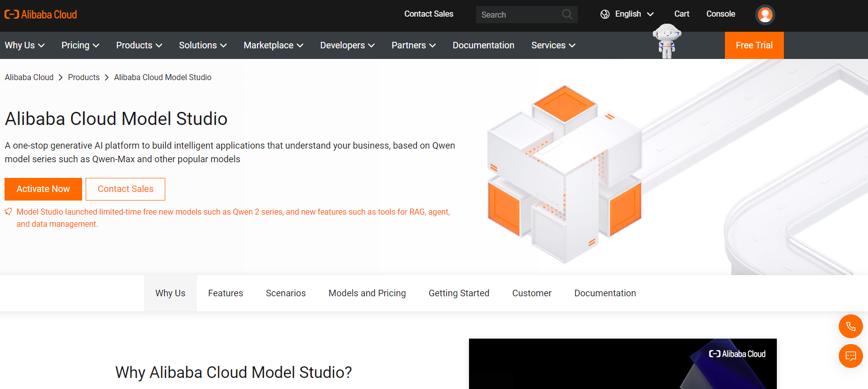Open the Solutions dropdown menu
The width and height of the screenshot is (868, 389).
pyautogui.click(x=203, y=45)
